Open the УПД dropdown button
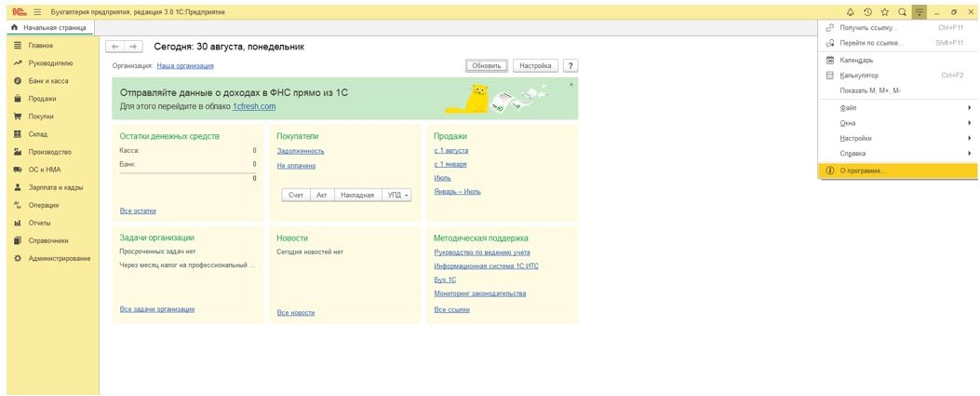The height and width of the screenshot is (396, 980). tap(396, 195)
